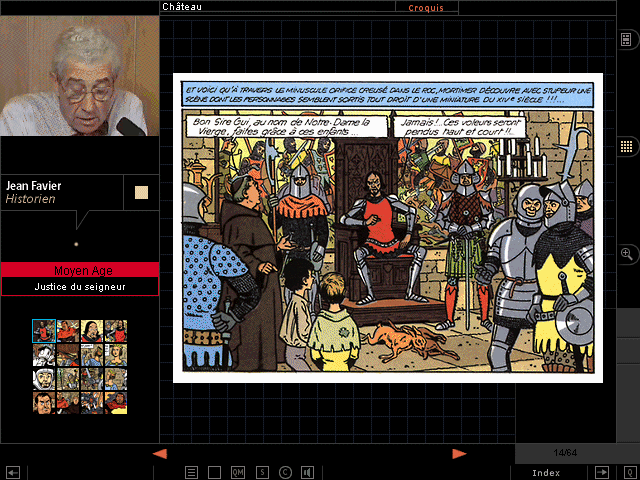Toggle sound with the speaker icon
The width and height of the screenshot is (640, 480).
coord(307,473)
